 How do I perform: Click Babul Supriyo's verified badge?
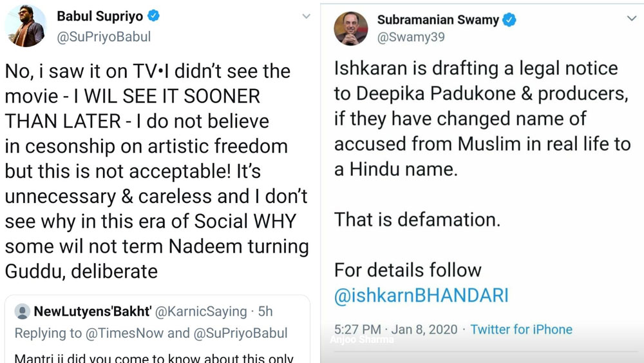(153, 15)
